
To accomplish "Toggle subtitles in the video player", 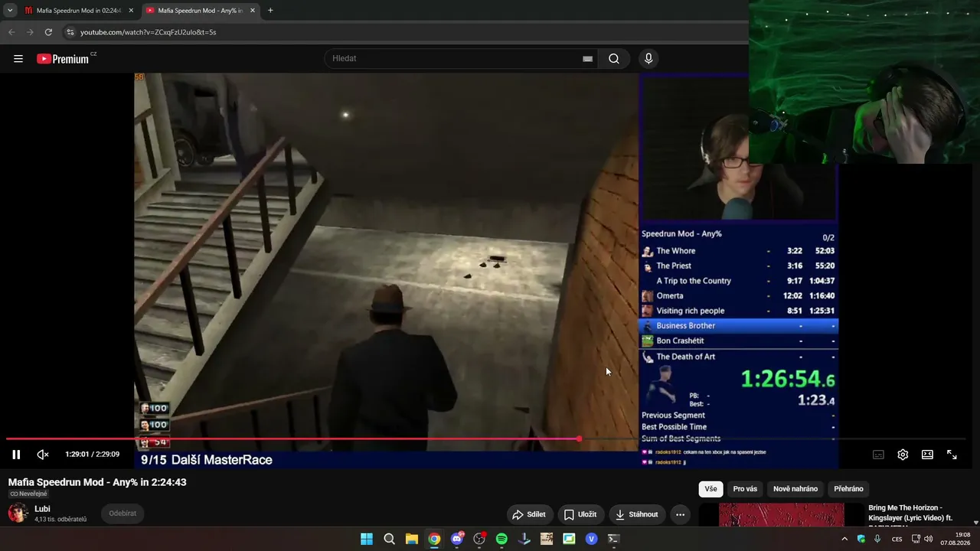I will [x=878, y=455].
